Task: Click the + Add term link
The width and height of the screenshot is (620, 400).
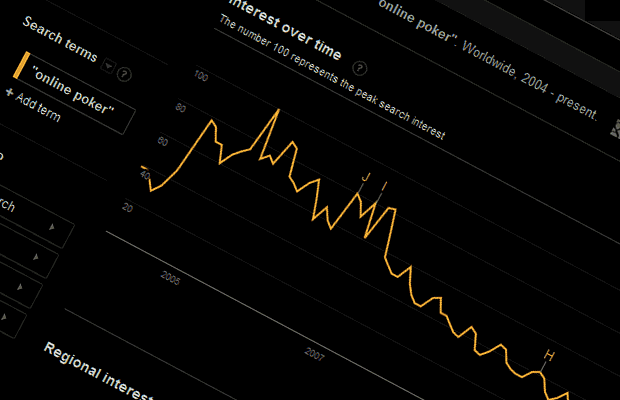Action: 33,105
